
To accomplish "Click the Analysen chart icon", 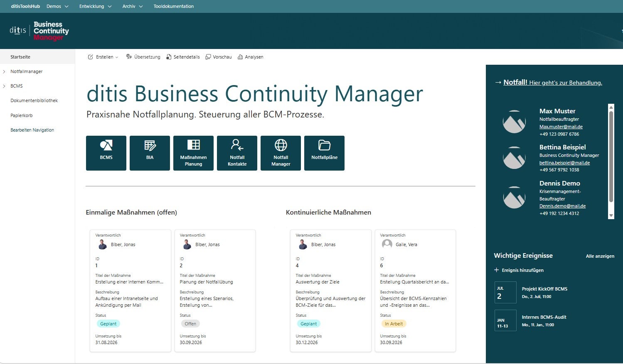I will point(240,57).
